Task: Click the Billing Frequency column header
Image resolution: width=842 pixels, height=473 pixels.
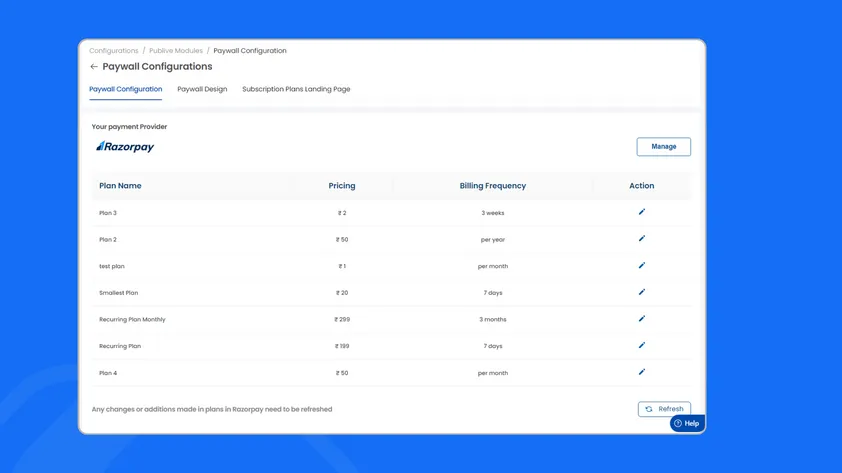Action: (x=492, y=186)
